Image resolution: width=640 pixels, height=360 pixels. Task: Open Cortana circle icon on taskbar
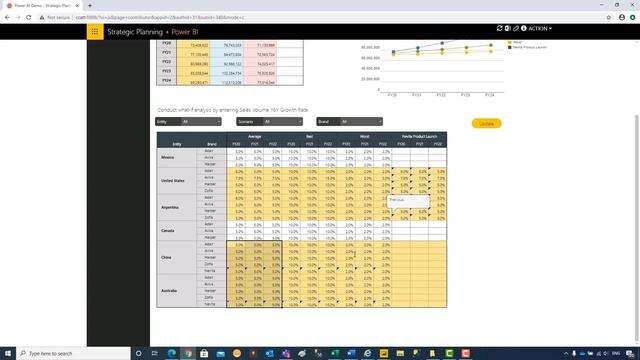click(x=138, y=353)
